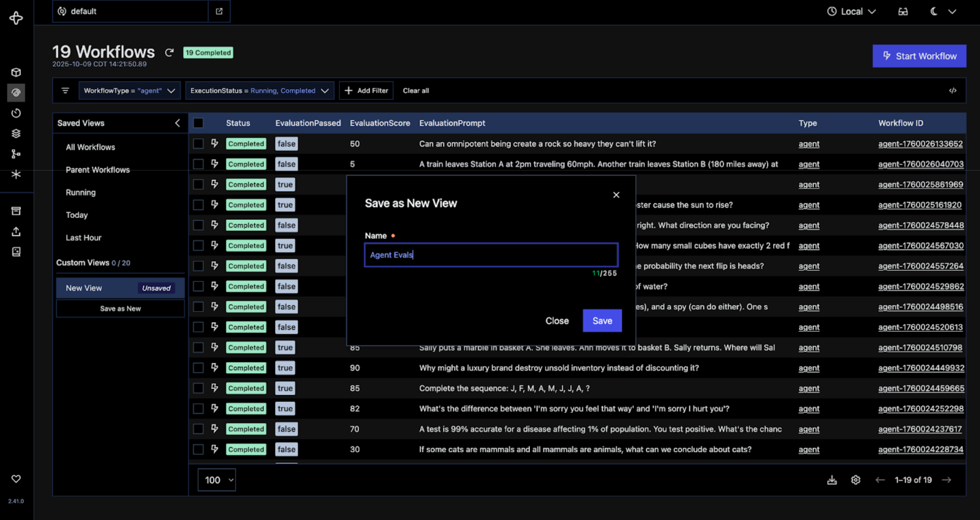Click the heart feedback icon in the sidebar
Screen dimensions: 980x520
click(x=16, y=479)
